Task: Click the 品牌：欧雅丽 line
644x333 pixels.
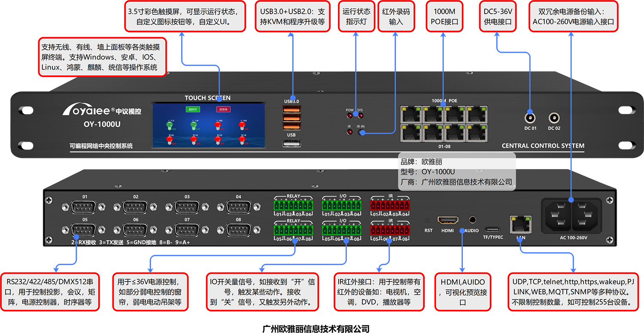Action: pyautogui.click(x=421, y=162)
